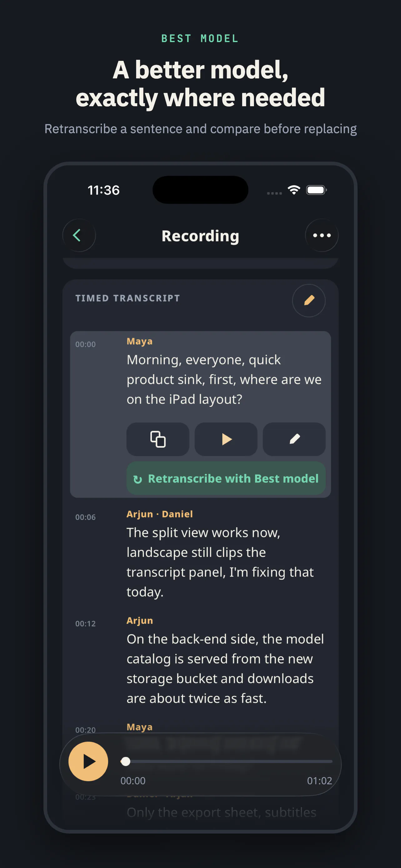Select the 'split view works now' sentence
The image size is (401, 868).
(220, 562)
